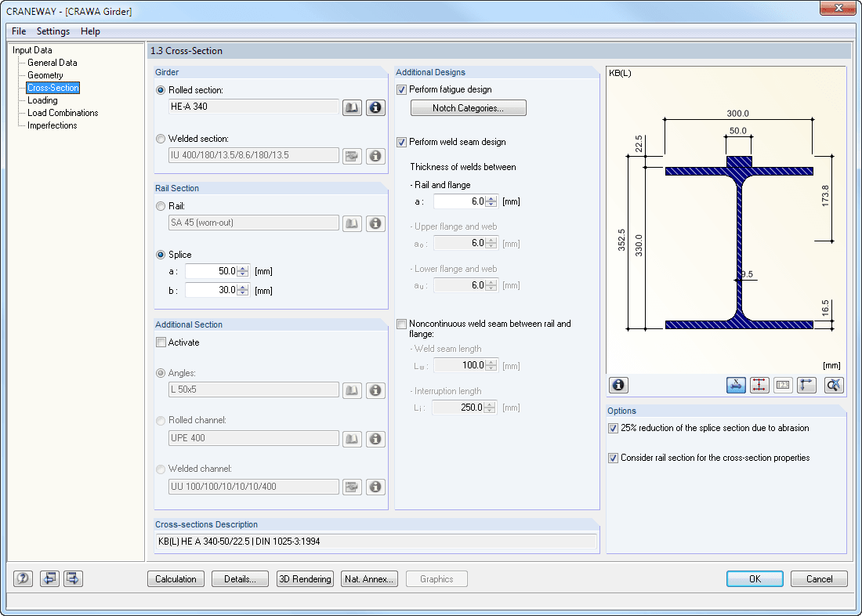The width and height of the screenshot is (862, 616).
Task: Show info for welded section IU 400/180
Action: point(375,156)
